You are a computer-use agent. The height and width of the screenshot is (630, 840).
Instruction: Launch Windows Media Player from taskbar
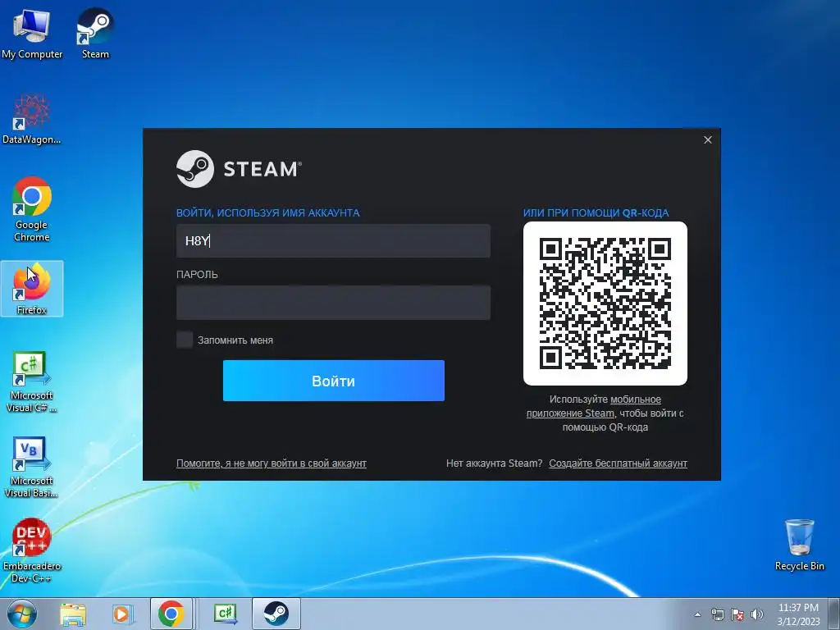click(x=121, y=614)
